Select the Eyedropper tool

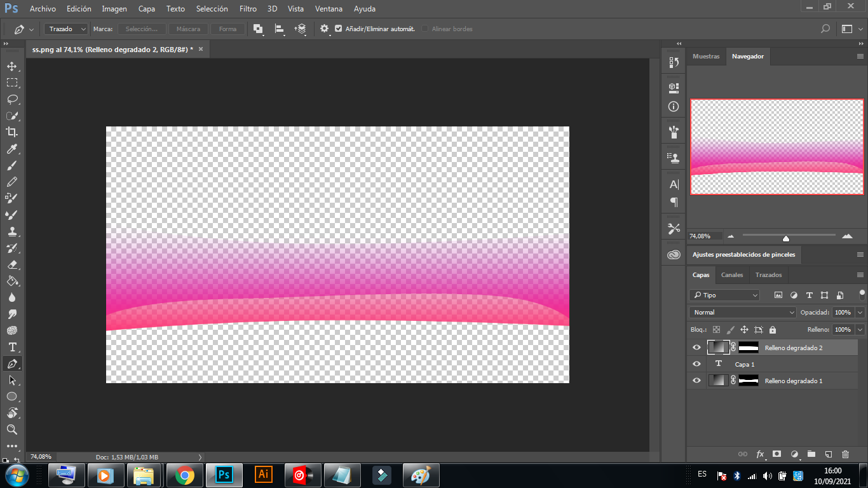pyautogui.click(x=12, y=149)
